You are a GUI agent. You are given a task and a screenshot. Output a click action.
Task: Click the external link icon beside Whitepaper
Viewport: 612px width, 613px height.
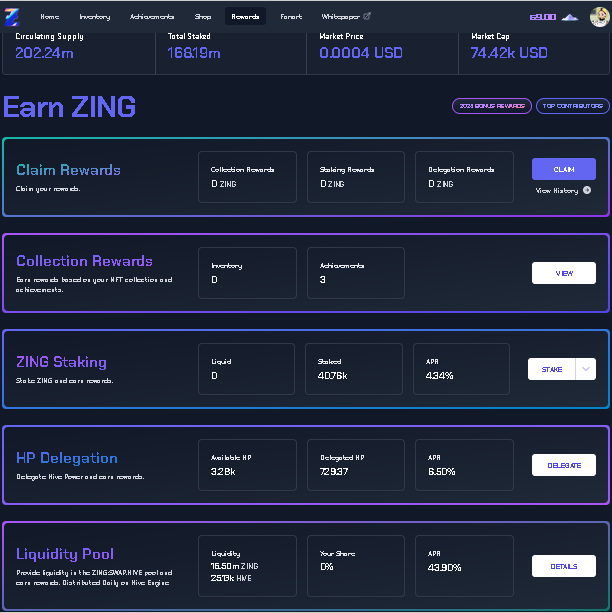[367, 16]
